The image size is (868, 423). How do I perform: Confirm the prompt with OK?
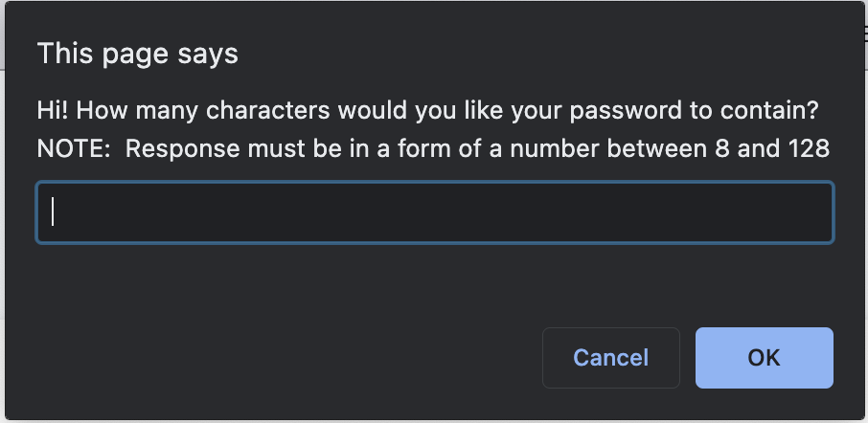pos(764,358)
